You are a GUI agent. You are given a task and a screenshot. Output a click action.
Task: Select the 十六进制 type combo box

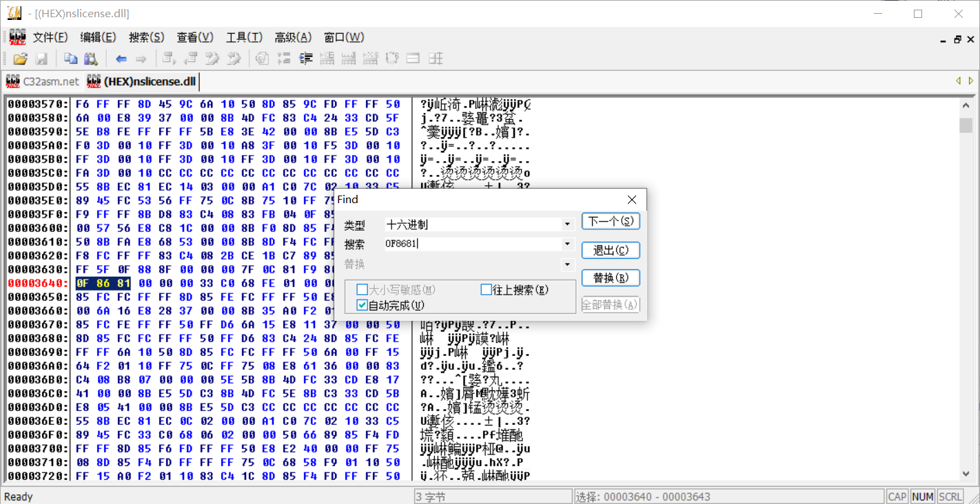point(479,224)
